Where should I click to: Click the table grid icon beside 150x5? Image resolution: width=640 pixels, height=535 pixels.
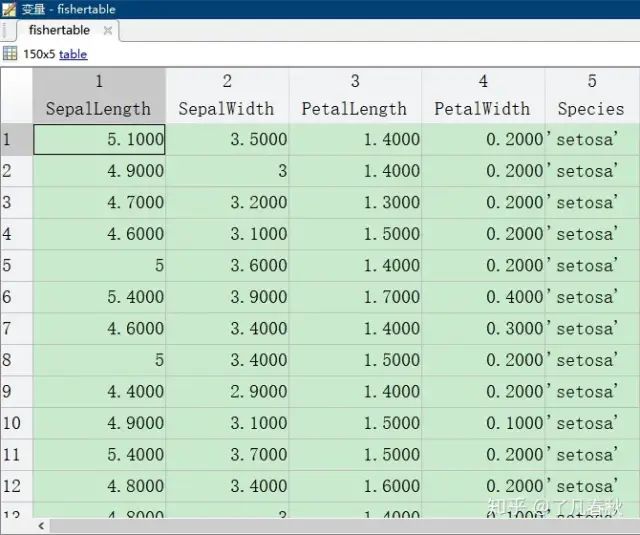coord(10,53)
